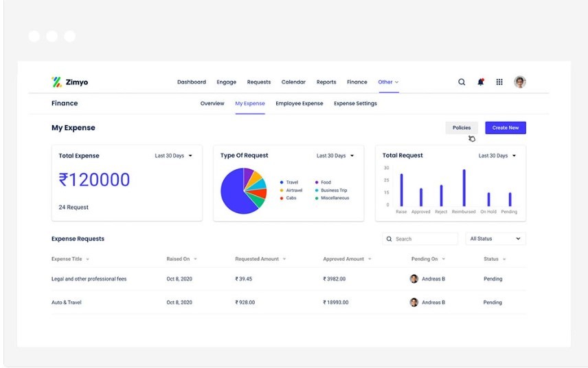Expand Total Expense Last 30 Days dropdown

(173, 155)
